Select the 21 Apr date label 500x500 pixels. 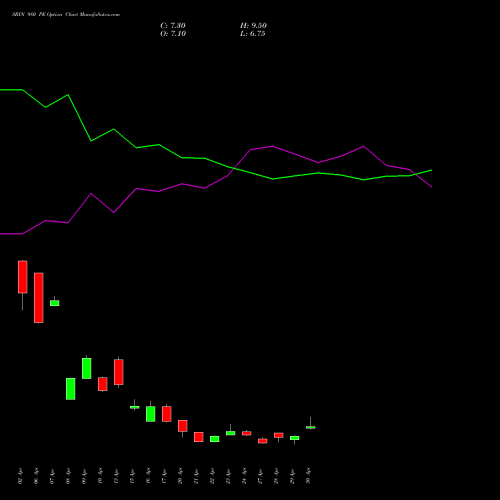[196, 476]
